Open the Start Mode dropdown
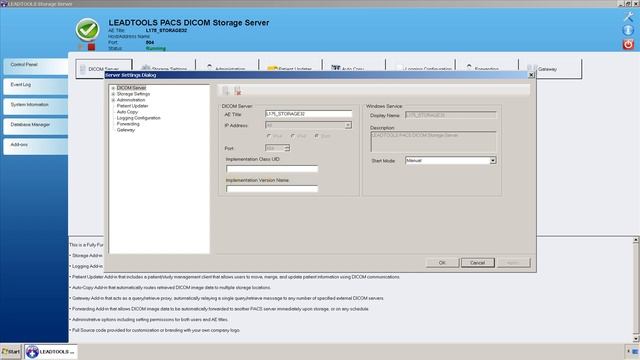 [493, 161]
